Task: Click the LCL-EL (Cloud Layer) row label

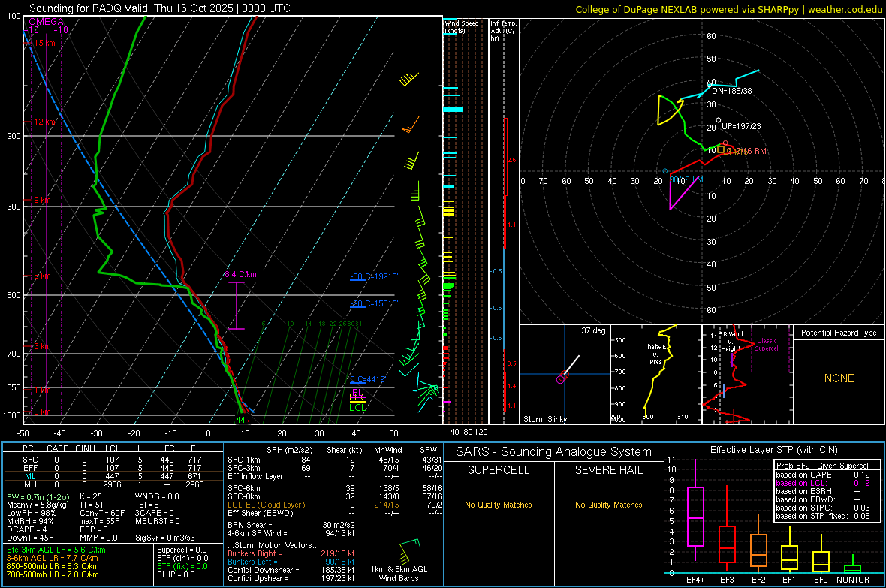Action: click(266, 505)
